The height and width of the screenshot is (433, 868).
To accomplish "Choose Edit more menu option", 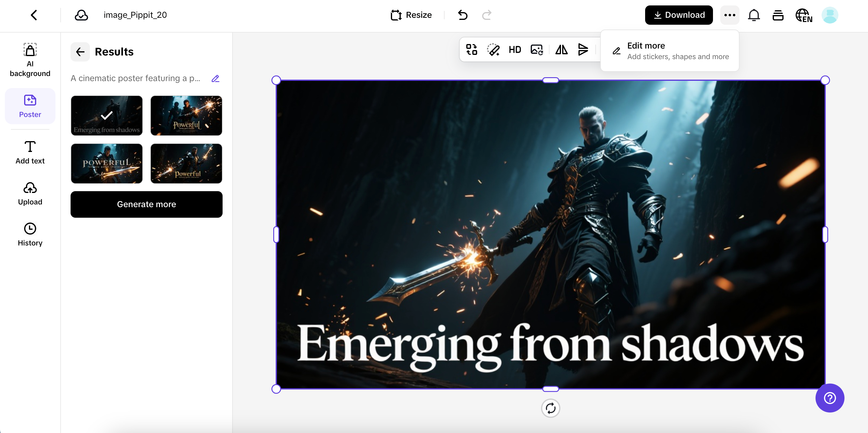I will click(670, 51).
